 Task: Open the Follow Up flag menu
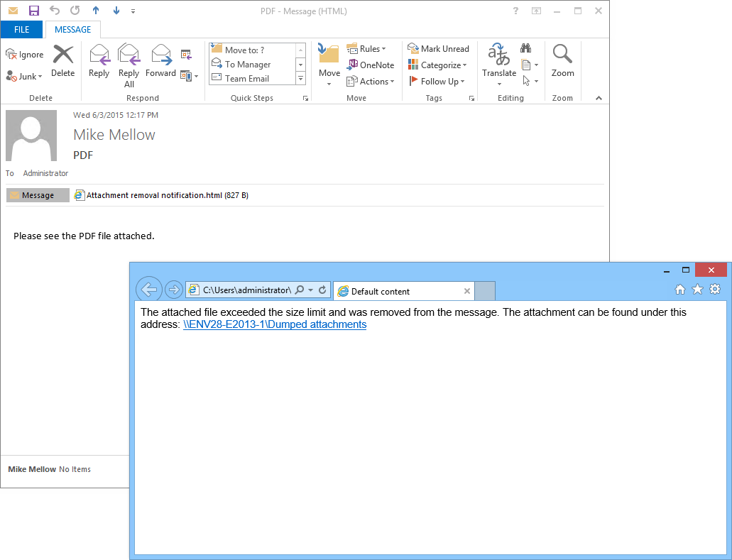(x=437, y=81)
